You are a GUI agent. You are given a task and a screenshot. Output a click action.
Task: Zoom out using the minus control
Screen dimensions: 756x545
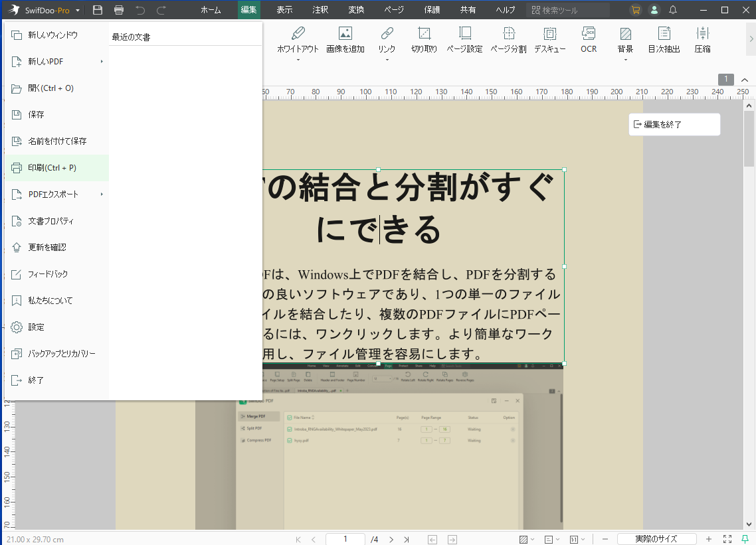pyautogui.click(x=605, y=539)
